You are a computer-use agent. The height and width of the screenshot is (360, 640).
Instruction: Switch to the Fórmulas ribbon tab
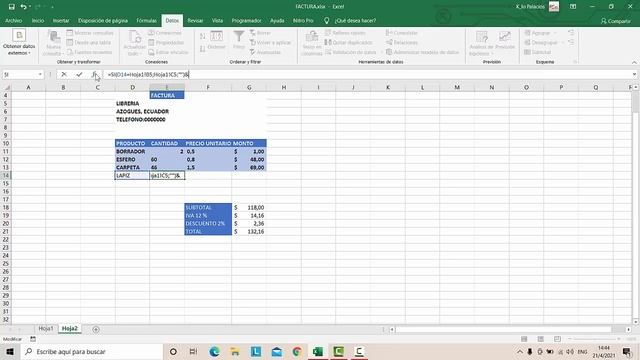point(147,20)
